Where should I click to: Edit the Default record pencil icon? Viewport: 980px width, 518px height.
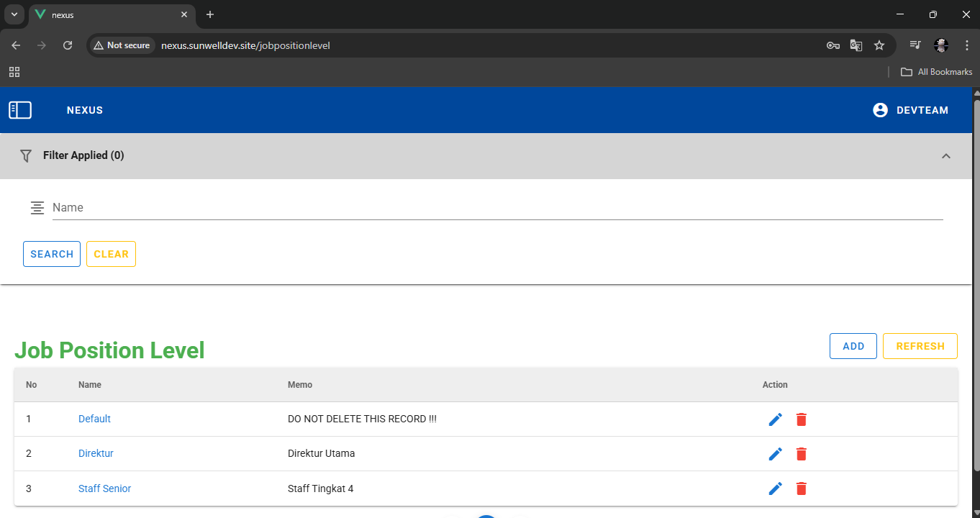[775, 419]
